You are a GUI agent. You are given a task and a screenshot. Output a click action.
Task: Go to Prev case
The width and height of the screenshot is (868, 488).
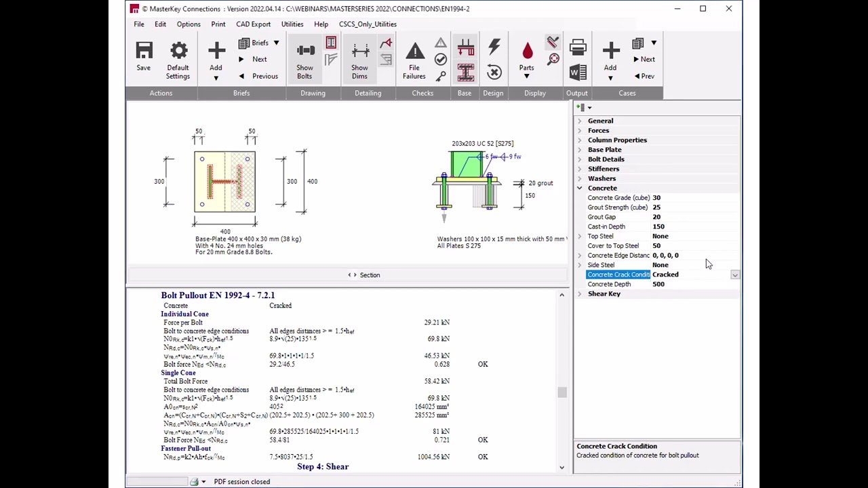tap(643, 76)
